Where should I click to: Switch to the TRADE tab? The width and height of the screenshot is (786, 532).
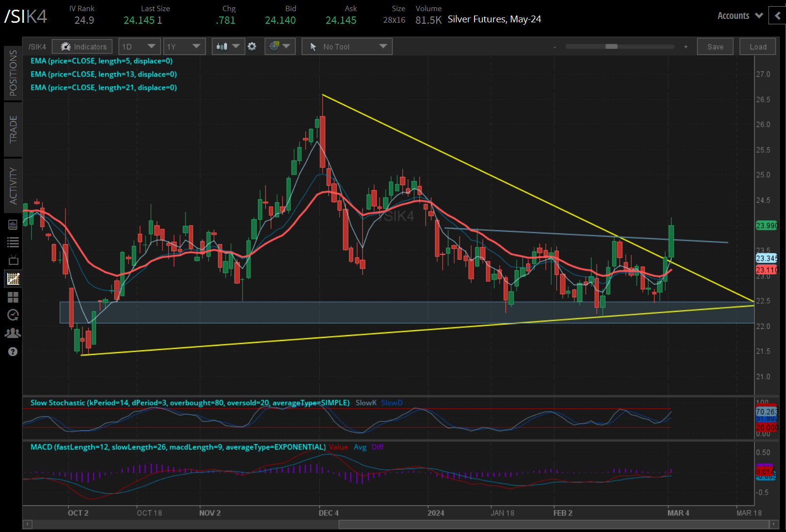point(13,129)
